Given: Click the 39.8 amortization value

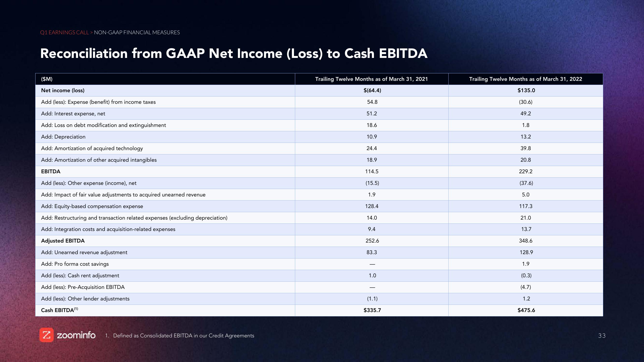Looking at the screenshot, I should (526, 148).
